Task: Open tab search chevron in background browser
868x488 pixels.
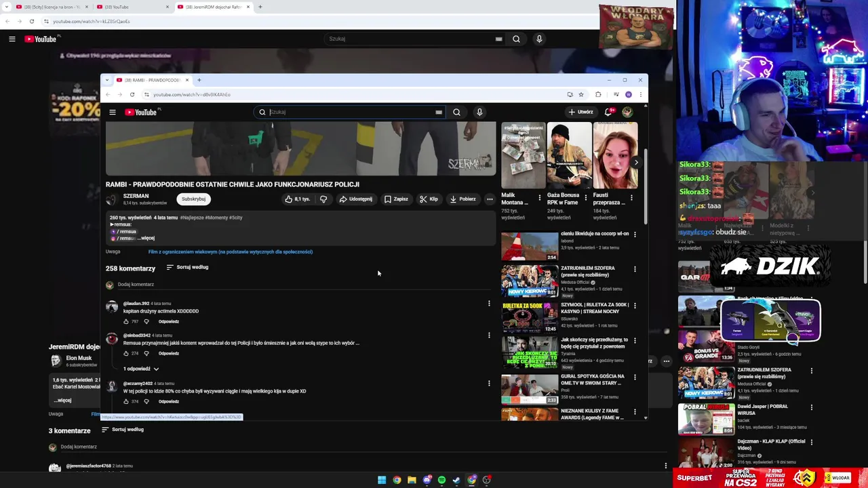Action: pos(5,7)
